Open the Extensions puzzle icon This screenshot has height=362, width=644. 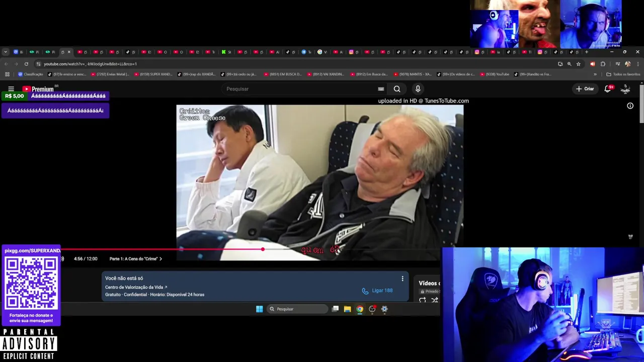(x=603, y=64)
